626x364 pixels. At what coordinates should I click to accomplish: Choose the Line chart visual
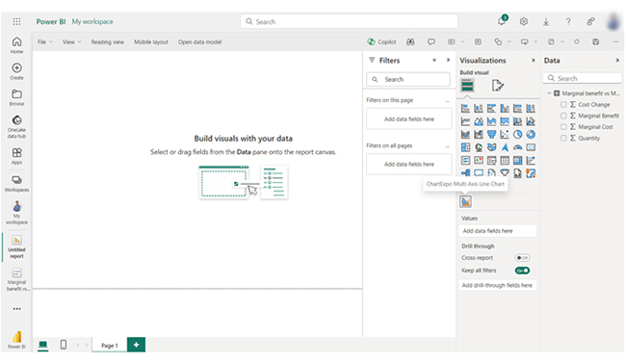click(x=465, y=121)
